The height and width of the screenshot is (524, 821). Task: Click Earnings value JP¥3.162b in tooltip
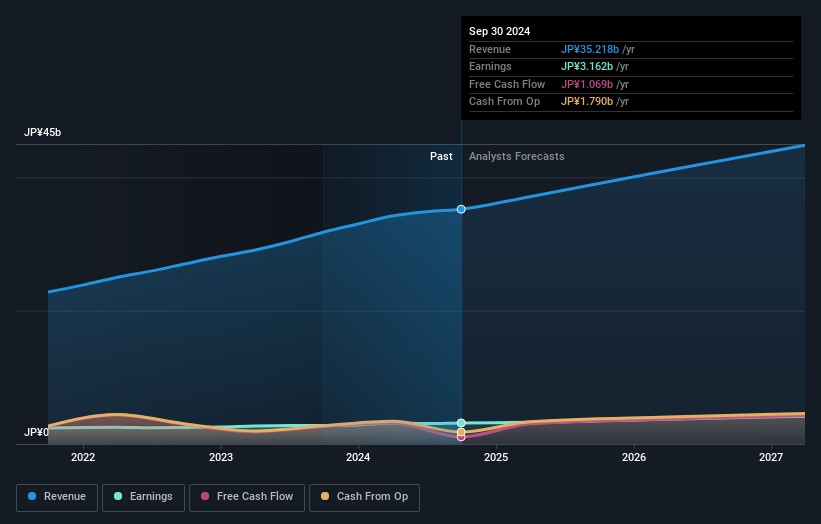click(x=588, y=67)
